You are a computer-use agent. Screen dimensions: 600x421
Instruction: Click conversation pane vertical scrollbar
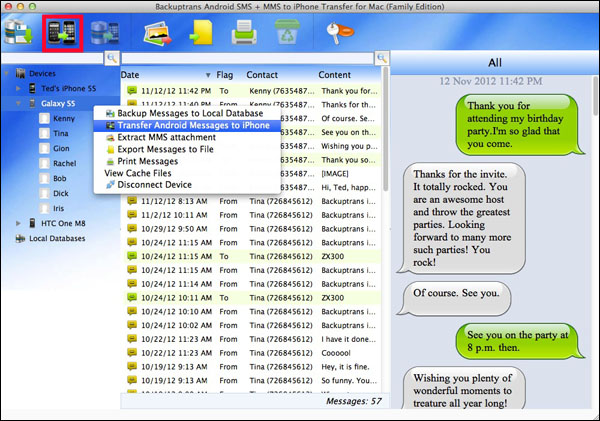coord(595,96)
